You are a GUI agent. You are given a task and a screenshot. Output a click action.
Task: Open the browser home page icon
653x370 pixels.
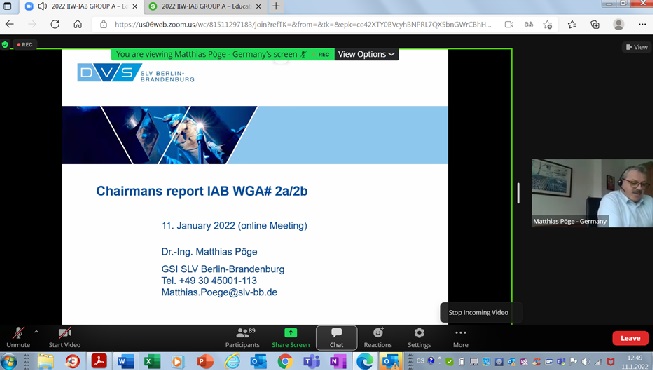(77, 24)
